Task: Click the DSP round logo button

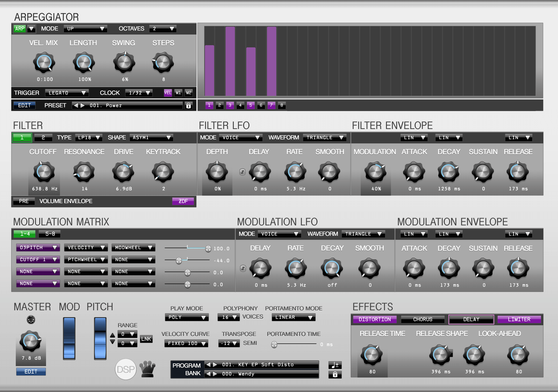Action: click(126, 369)
